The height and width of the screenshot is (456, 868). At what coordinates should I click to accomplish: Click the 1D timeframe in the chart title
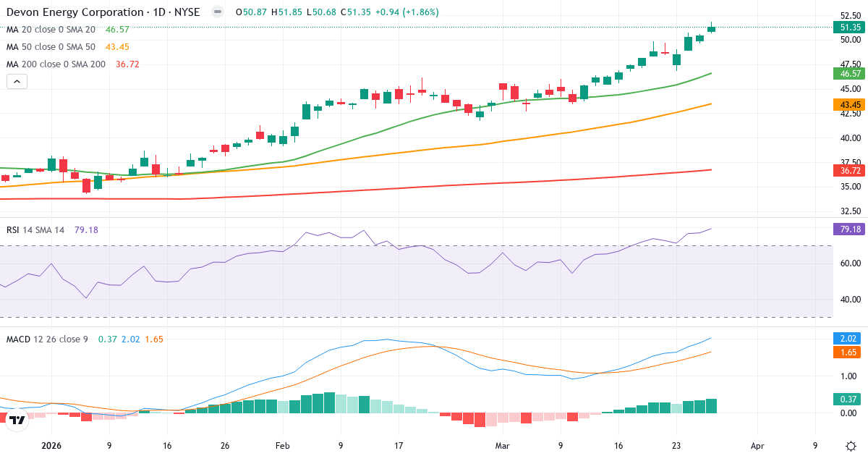(x=161, y=12)
